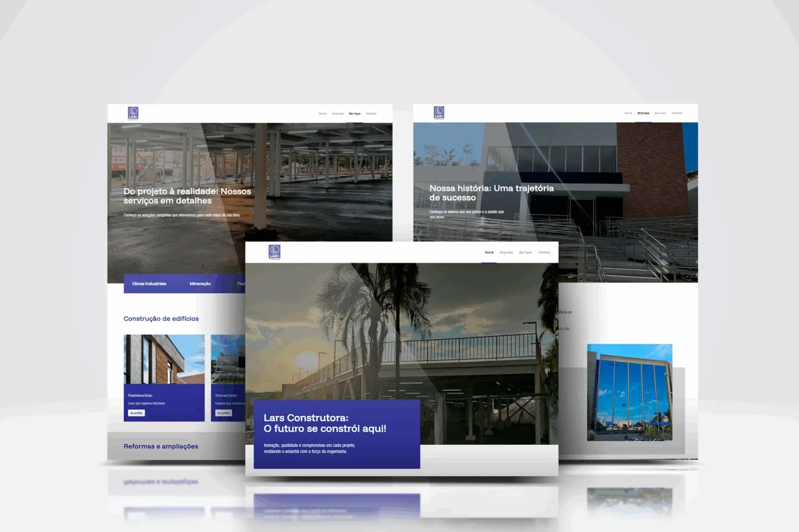
Task: Open the Comerciais building photo
Action: pos(228,359)
